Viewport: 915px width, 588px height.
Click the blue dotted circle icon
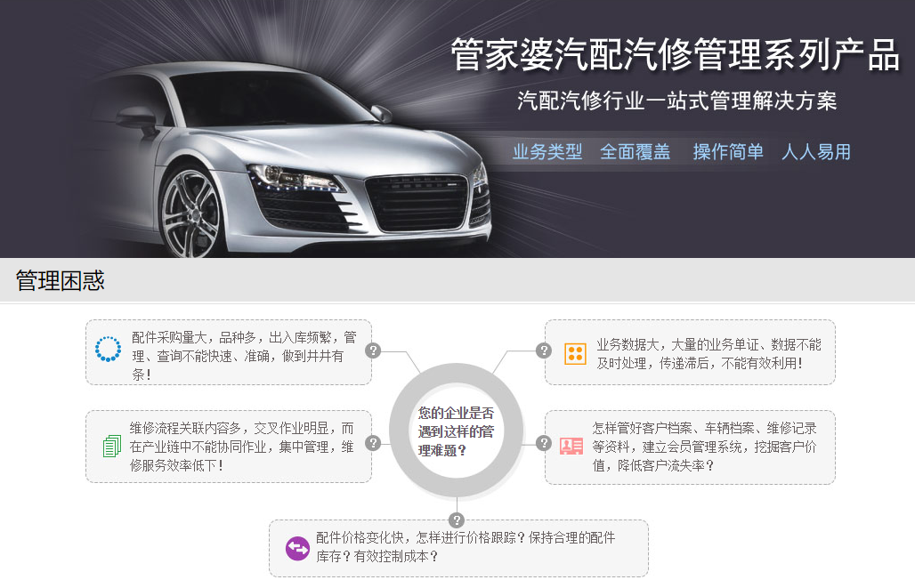point(108,349)
